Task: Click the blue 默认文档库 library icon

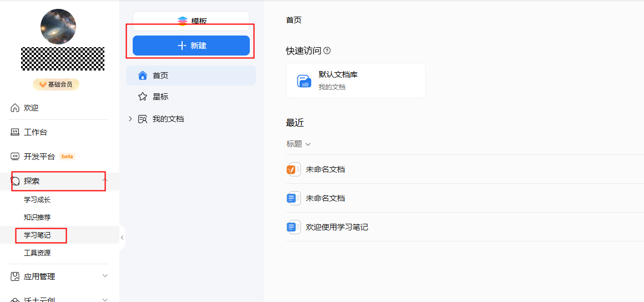Action: click(x=304, y=81)
